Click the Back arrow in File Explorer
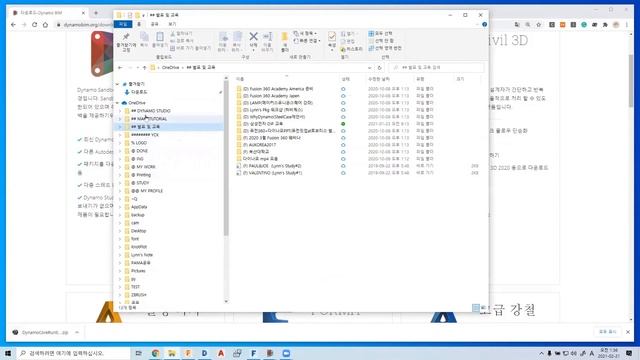The image size is (640, 360). [120, 67]
